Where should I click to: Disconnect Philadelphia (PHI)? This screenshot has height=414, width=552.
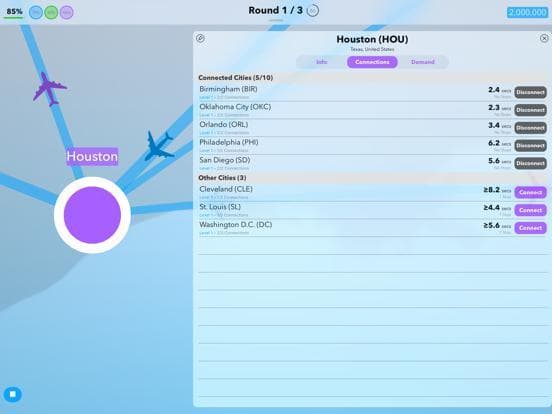[x=531, y=145]
